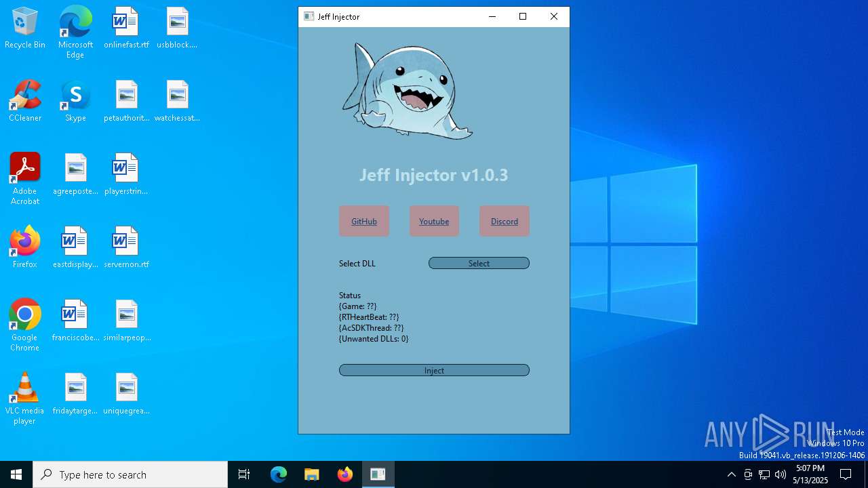Click the Jeff Injector taskbar button
The width and height of the screenshot is (868, 488).
(x=378, y=474)
